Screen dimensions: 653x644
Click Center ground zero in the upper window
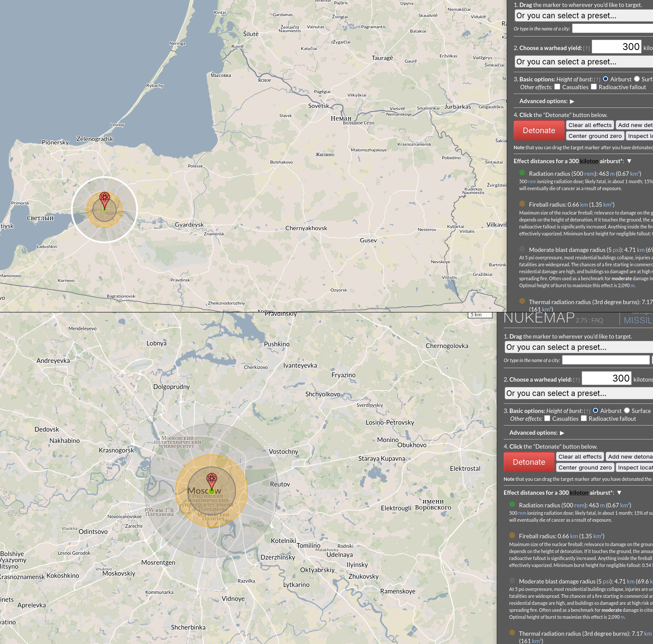pos(595,136)
